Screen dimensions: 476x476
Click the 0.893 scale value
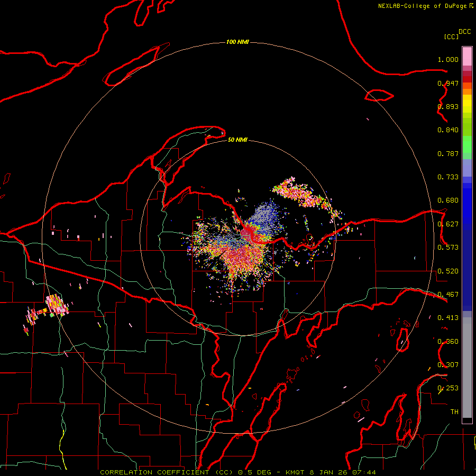[448, 106]
